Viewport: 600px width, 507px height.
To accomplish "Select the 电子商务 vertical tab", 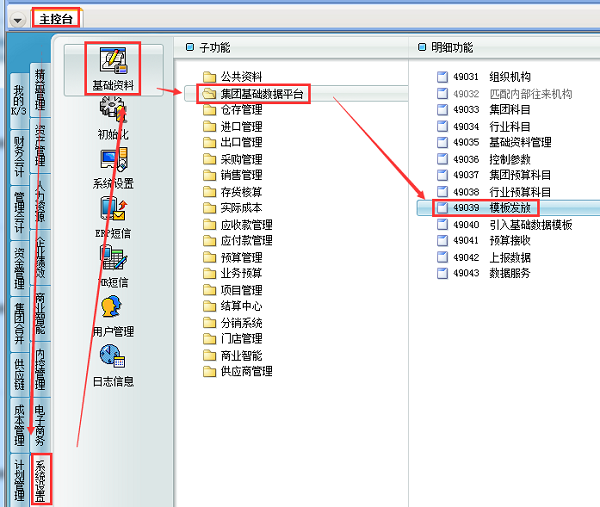I will point(40,425).
